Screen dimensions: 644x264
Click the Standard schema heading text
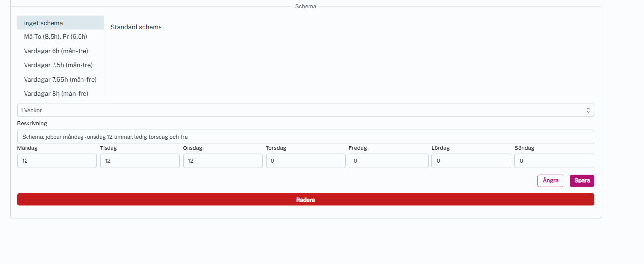136,27
